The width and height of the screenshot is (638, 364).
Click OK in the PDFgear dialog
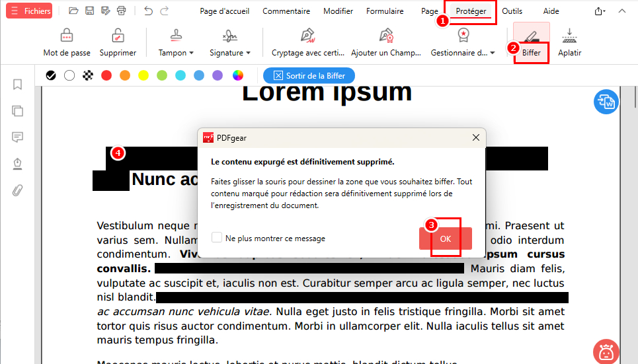click(446, 238)
